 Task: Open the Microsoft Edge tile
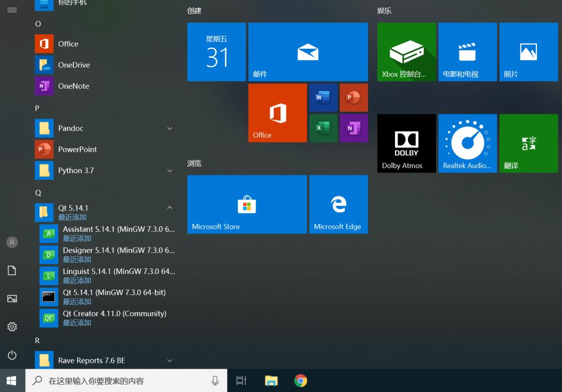(x=338, y=204)
